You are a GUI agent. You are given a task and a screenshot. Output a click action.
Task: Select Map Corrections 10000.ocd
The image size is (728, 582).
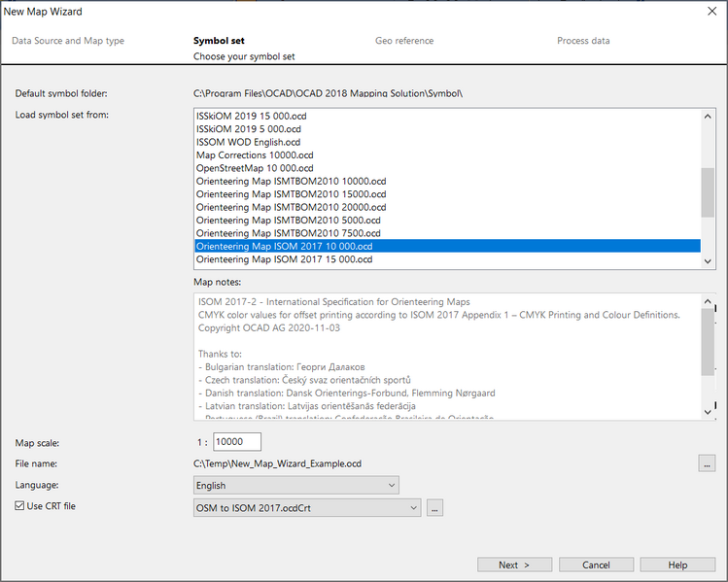point(447,155)
